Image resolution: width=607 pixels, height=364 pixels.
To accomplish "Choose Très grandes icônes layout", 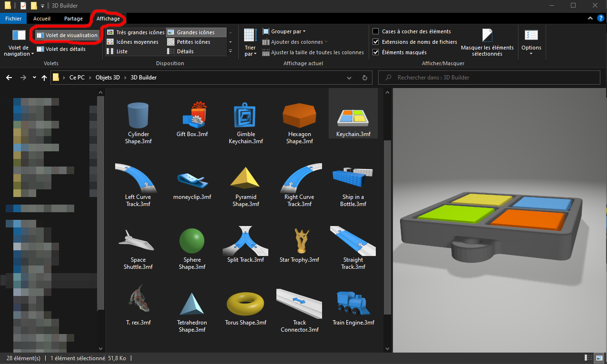I will [135, 32].
